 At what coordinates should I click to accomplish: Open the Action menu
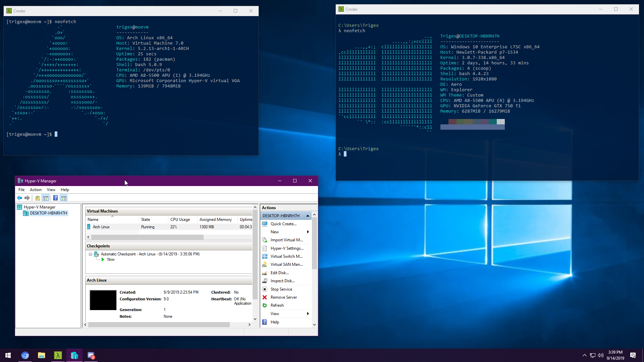pyautogui.click(x=36, y=190)
